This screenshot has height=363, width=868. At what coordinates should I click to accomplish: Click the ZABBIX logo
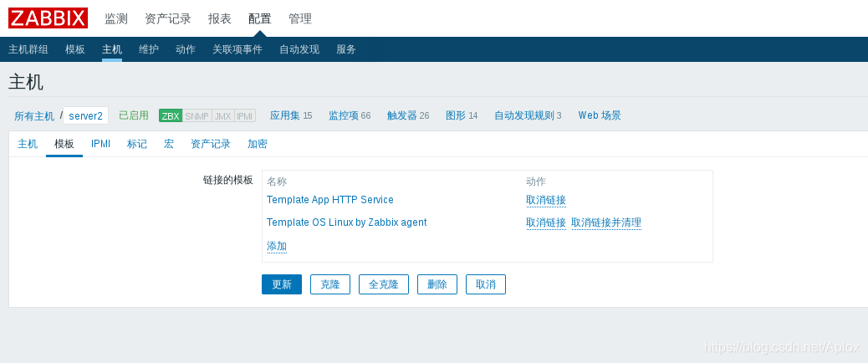49,18
